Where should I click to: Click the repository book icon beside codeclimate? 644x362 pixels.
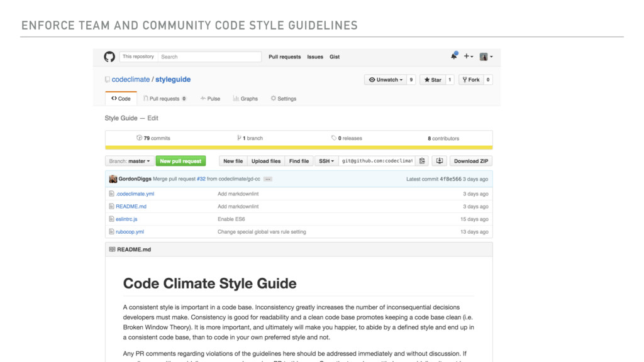coord(107,80)
